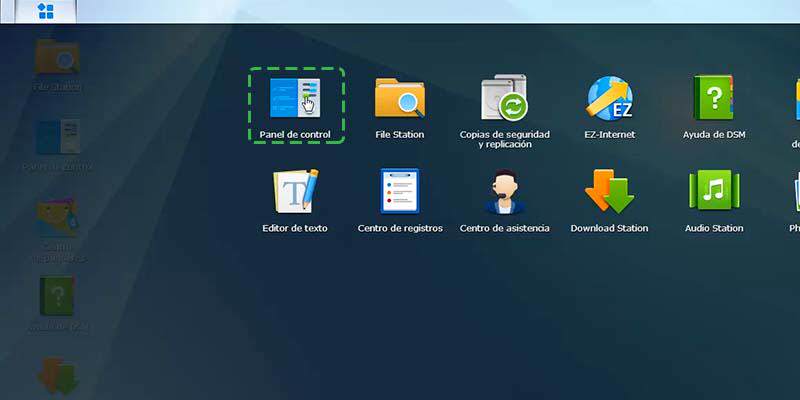Screen dimensions: 800x400
Task: Launch the EZ-Internet wizard
Action: pyautogui.click(x=610, y=106)
